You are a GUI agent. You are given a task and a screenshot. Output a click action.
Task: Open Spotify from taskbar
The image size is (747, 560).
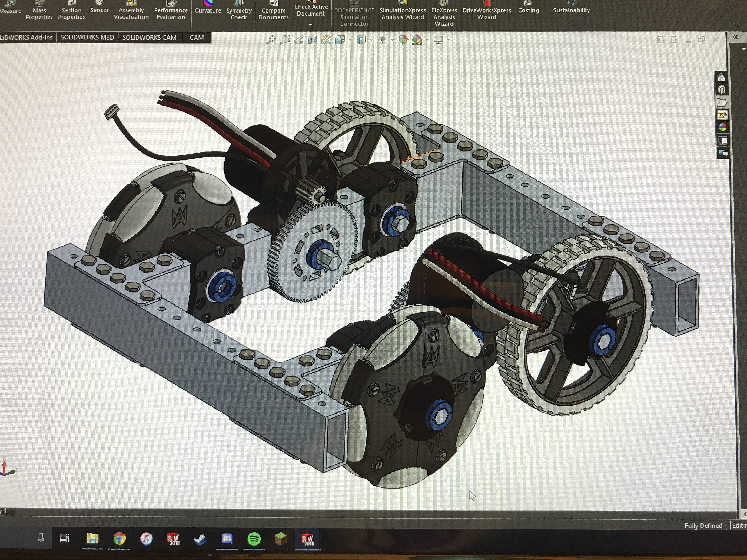254,539
